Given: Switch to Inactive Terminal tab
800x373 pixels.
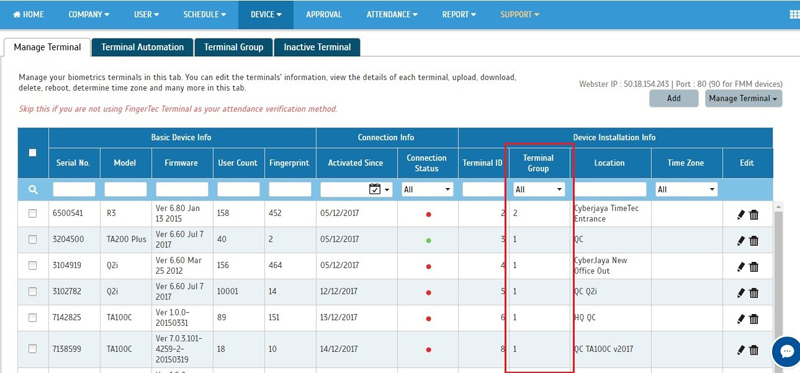Looking at the screenshot, I should (317, 47).
